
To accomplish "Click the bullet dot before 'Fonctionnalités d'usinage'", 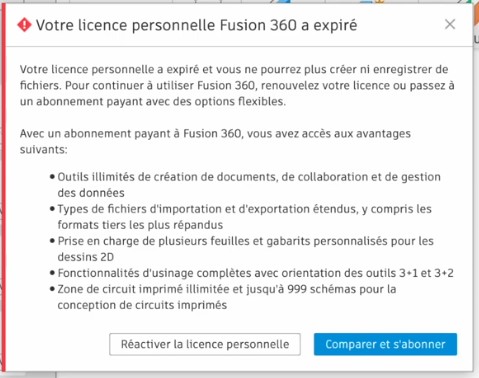I will point(52,273).
